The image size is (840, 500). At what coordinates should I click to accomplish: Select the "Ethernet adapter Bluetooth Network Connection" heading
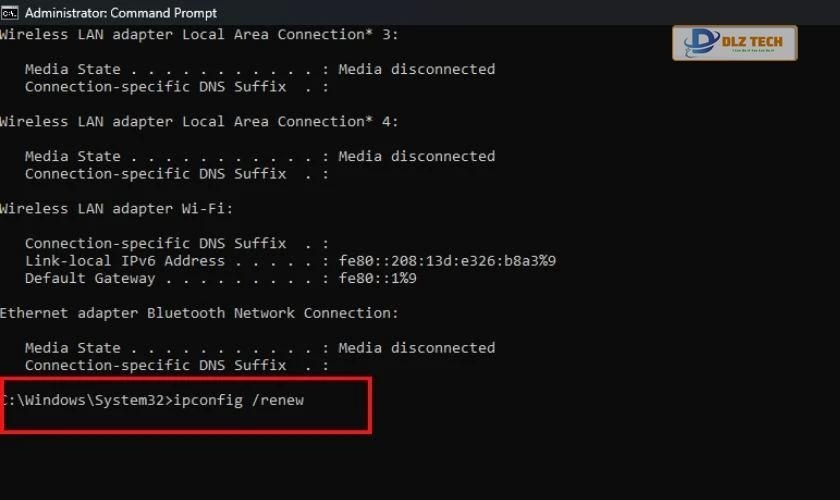coord(198,313)
